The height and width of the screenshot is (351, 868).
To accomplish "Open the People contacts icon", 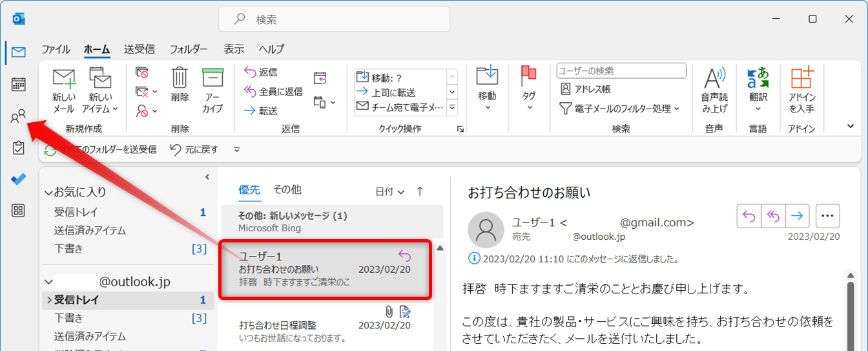I will point(19,116).
